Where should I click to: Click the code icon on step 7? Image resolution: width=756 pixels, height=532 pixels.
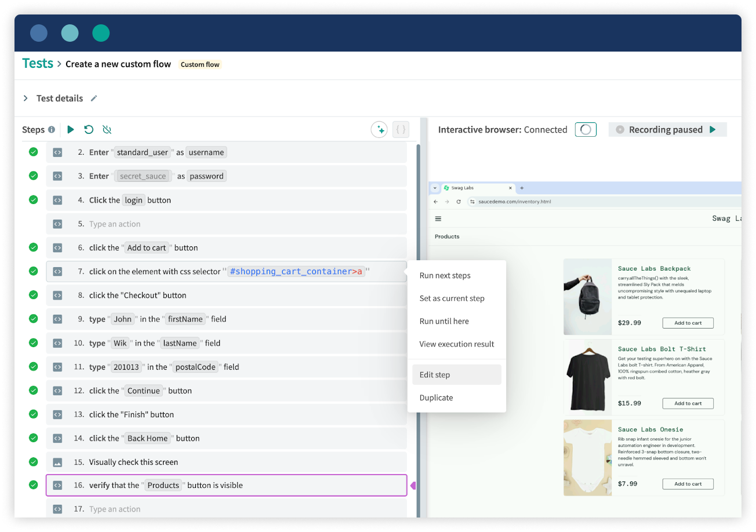pyautogui.click(x=57, y=271)
